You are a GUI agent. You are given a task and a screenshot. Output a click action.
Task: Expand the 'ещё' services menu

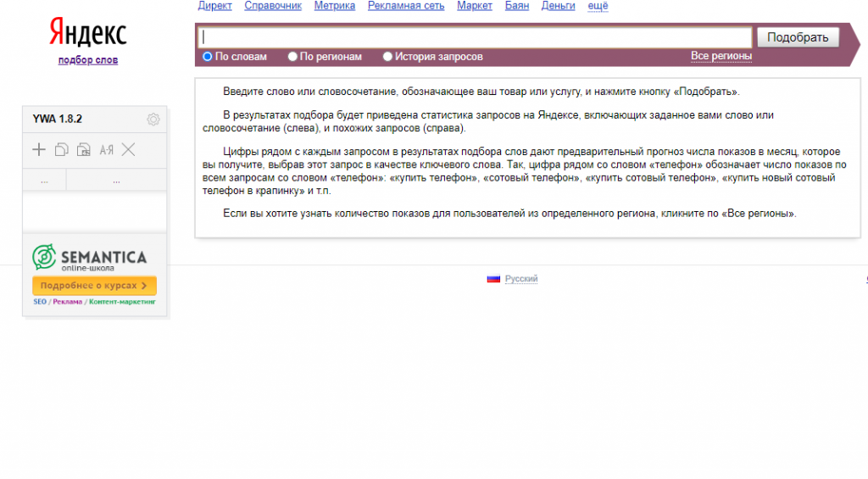click(598, 6)
